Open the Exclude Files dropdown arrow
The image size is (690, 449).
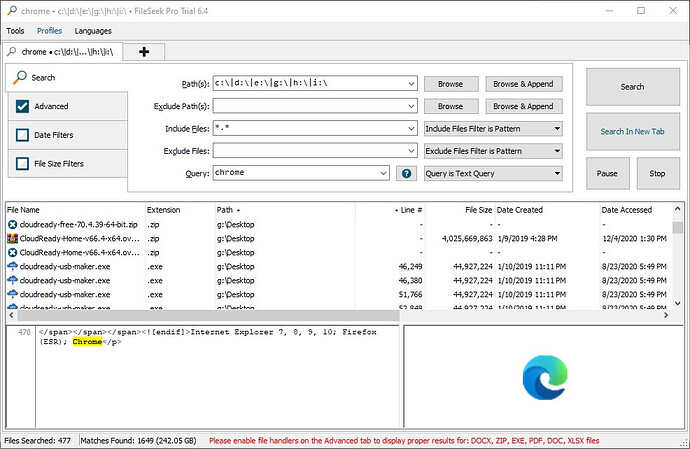point(411,151)
